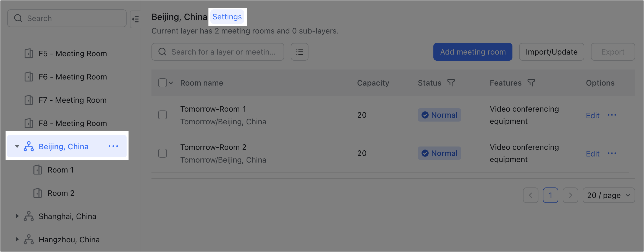Go to next page of results
The width and height of the screenshot is (644, 252).
coord(570,195)
